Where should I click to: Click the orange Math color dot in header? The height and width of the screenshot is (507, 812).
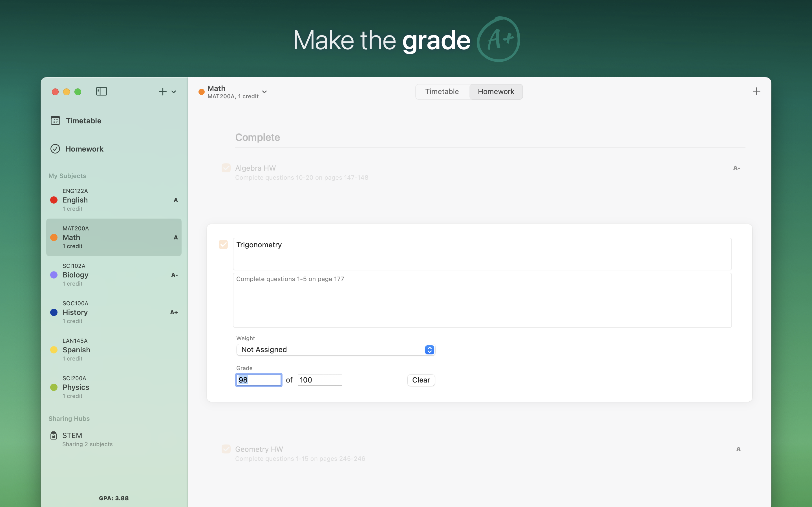pyautogui.click(x=202, y=92)
